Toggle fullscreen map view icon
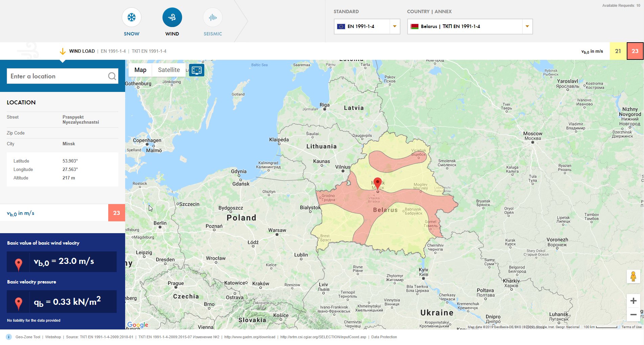 (x=197, y=70)
